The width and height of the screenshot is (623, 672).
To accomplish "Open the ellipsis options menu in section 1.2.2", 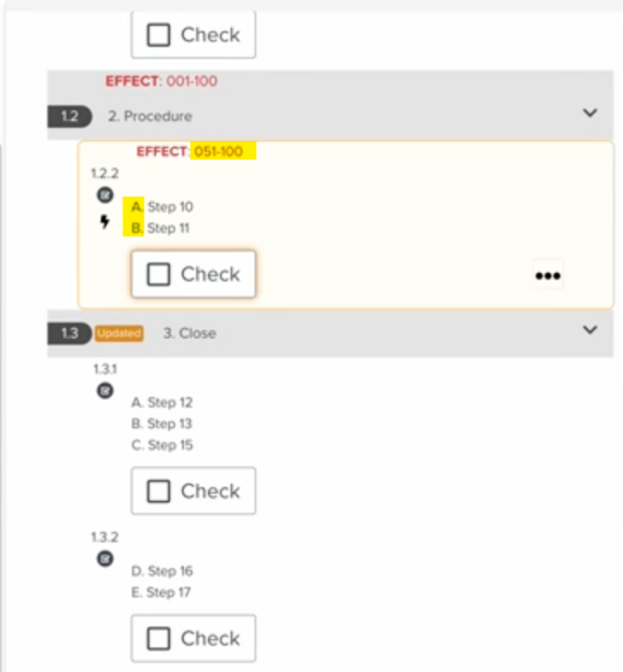I will pos(547,275).
